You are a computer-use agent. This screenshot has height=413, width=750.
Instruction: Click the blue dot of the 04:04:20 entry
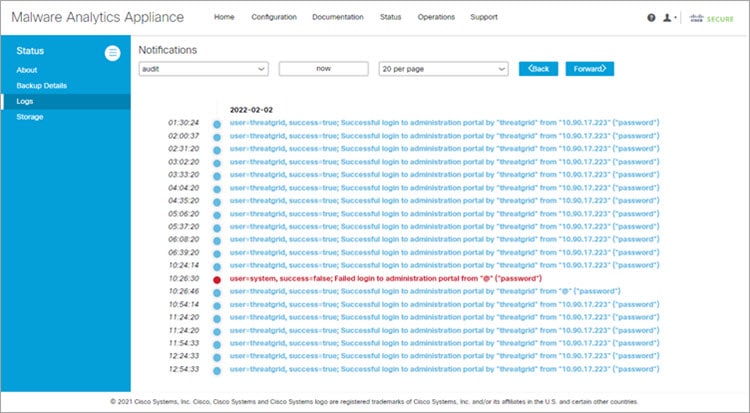pos(217,189)
